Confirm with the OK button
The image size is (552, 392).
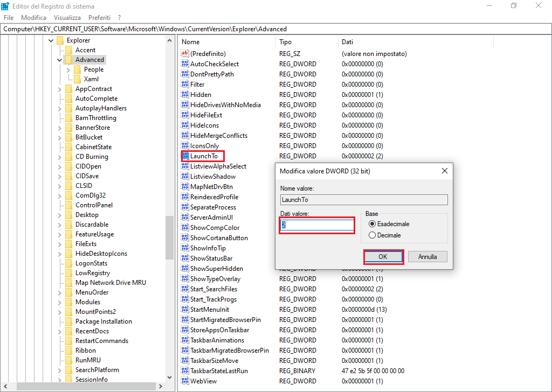pos(383,256)
